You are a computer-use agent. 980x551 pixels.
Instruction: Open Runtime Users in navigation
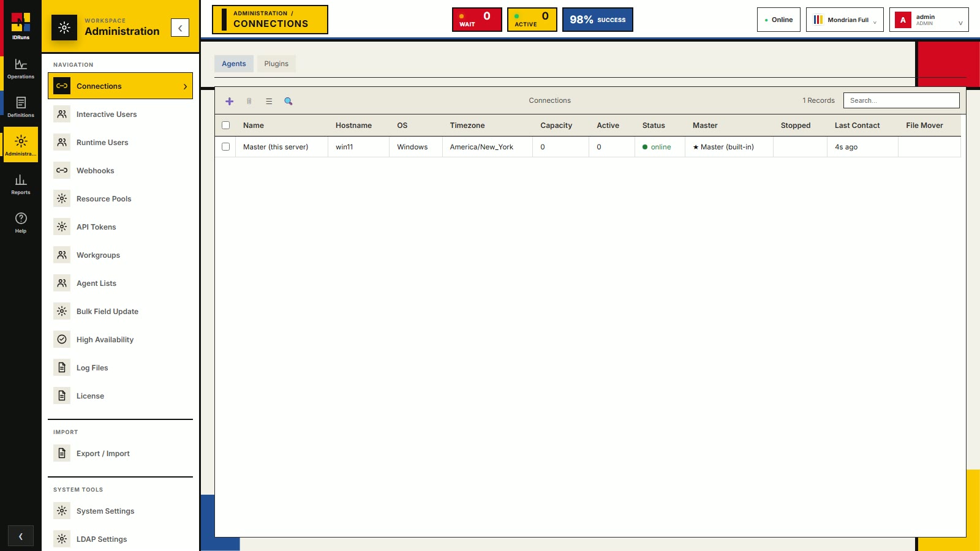(120, 142)
